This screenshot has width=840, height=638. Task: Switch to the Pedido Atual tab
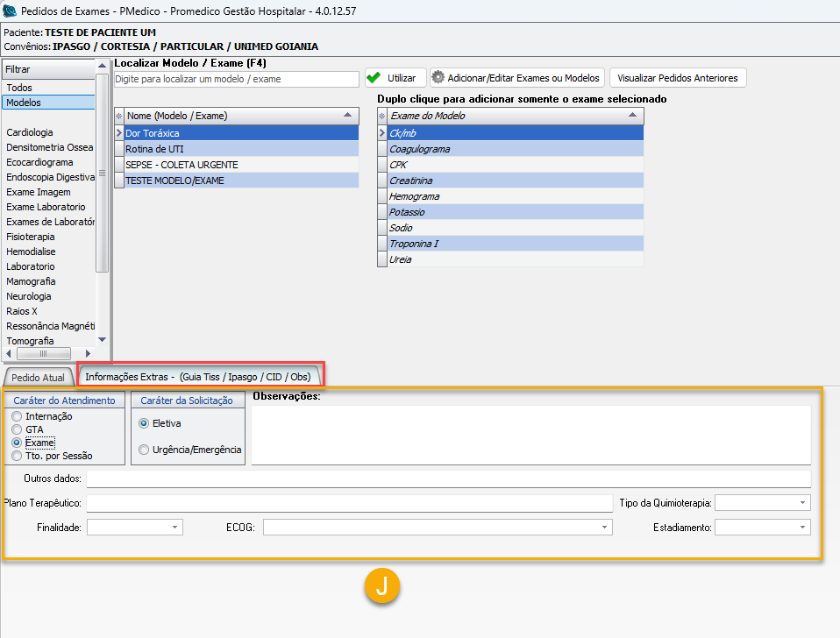39,378
